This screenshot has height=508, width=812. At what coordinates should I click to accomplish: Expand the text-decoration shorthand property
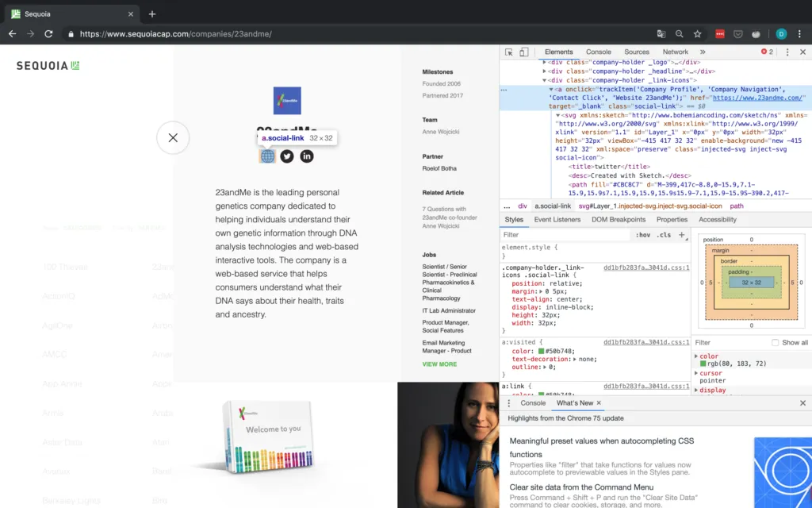574,360
